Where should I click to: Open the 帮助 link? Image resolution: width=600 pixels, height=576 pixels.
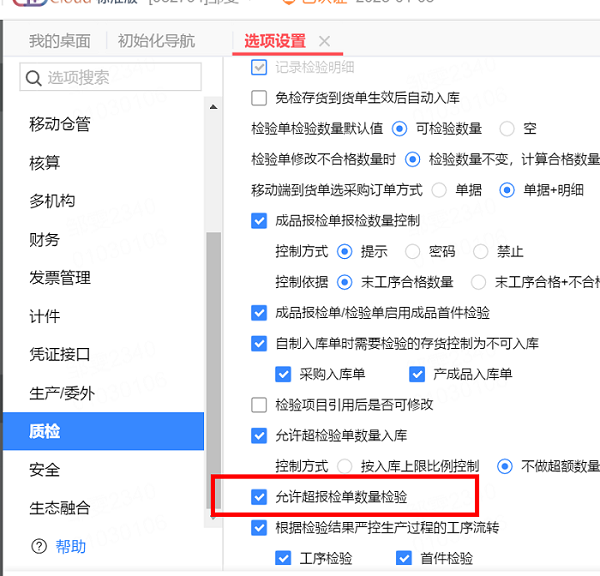click(x=71, y=547)
